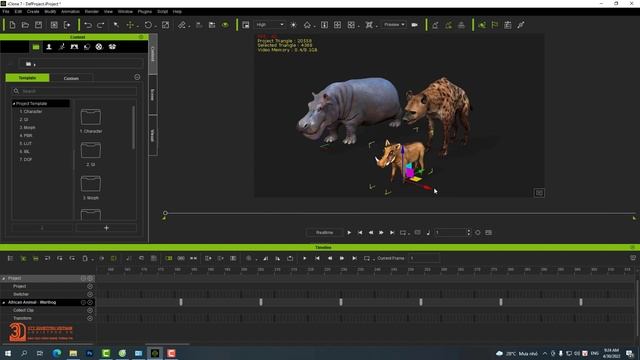The width and height of the screenshot is (640, 360).
Task: Play the animation in the viewport controls
Action: coord(349,233)
